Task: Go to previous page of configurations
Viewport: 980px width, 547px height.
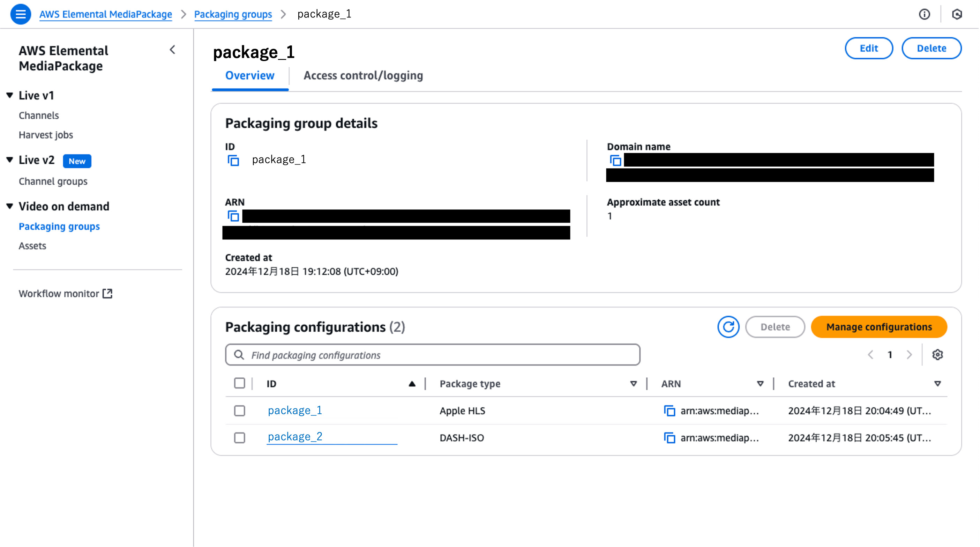Action: pyautogui.click(x=870, y=355)
